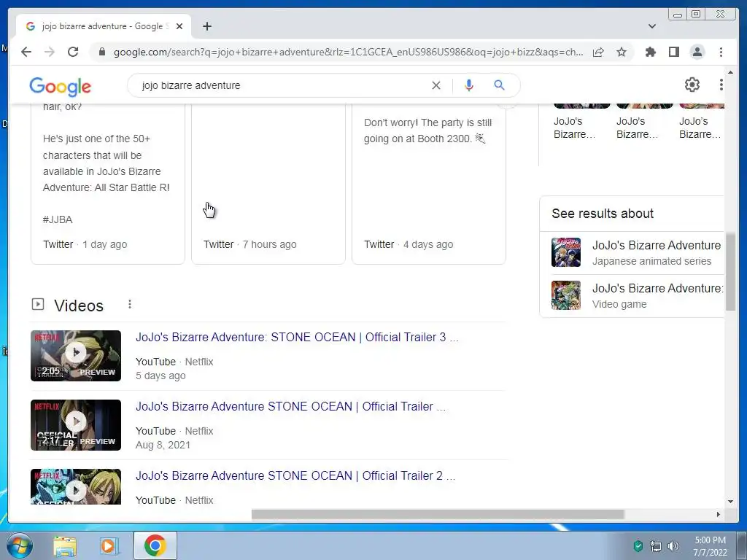Image resolution: width=747 pixels, height=560 pixels.
Task: Open the Chrome side panel
Action: tap(673, 52)
